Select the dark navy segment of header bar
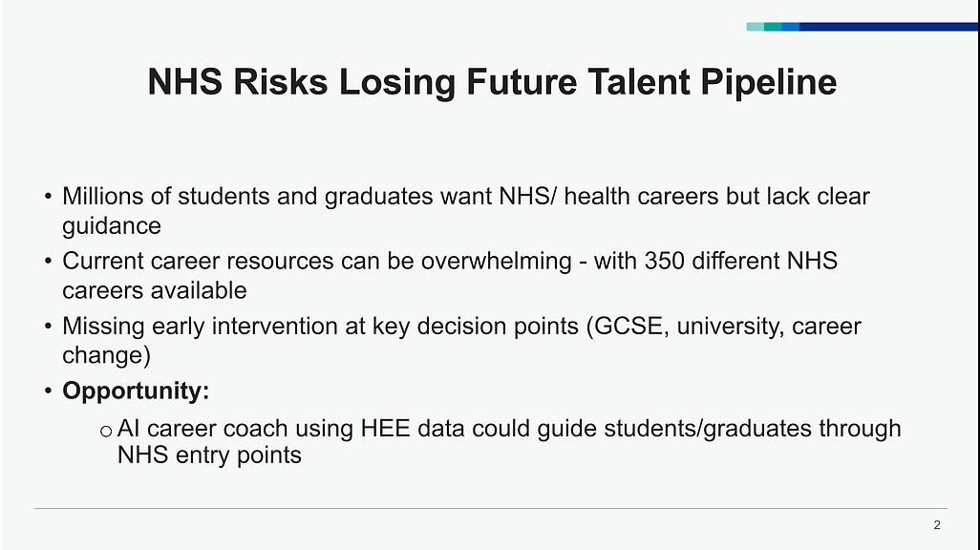 coord(889,27)
